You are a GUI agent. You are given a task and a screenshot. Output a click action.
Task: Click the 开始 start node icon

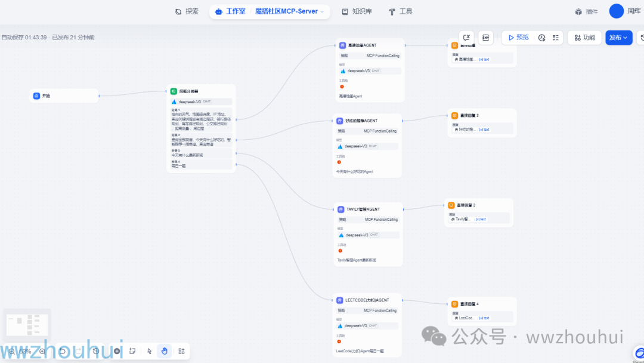(36, 96)
